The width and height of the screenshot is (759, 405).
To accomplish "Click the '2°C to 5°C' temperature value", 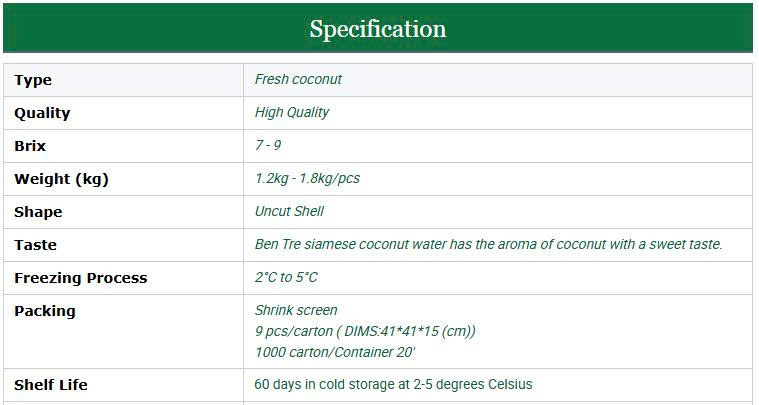I will coord(286,277).
